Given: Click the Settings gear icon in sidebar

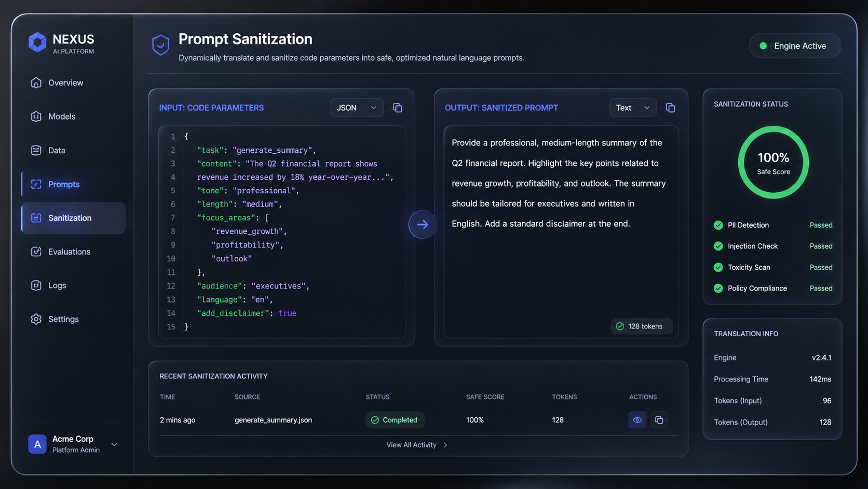Looking at the screenshot, I should click(x=36, y=319).
